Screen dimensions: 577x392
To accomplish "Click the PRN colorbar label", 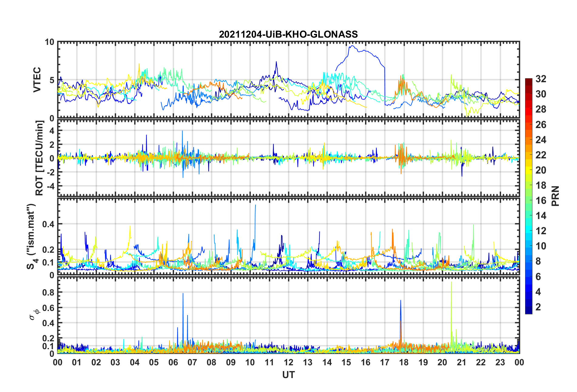I will point(555,196).
